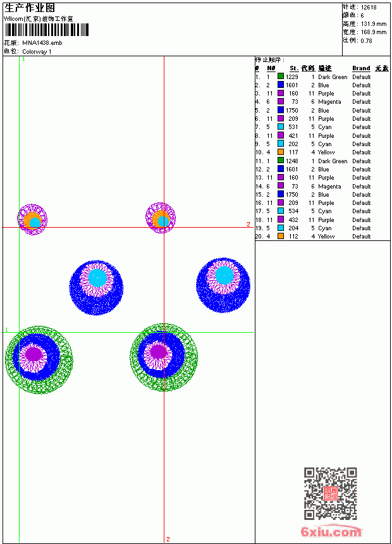
Task: Open the 6xiu.com watermark link
Action: point(331,531)
